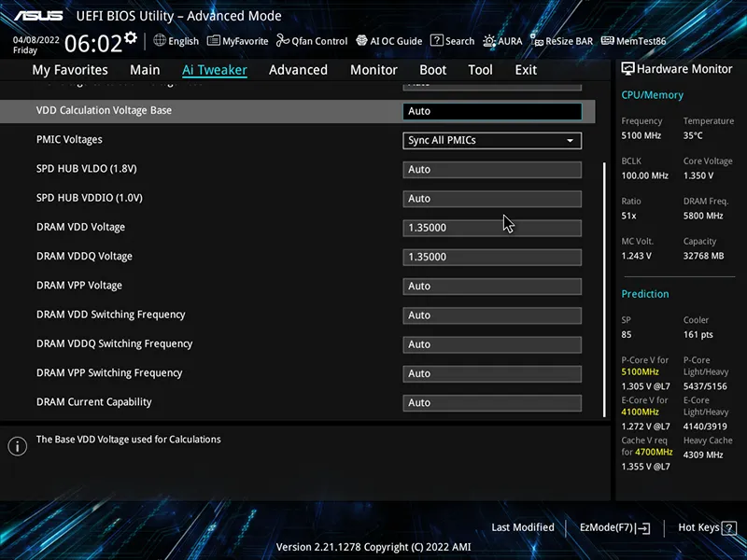The width and height of the screenshot is (747, 560).
Task: Click the CPU/Memory heading
Action: click(x=652, y=95)
